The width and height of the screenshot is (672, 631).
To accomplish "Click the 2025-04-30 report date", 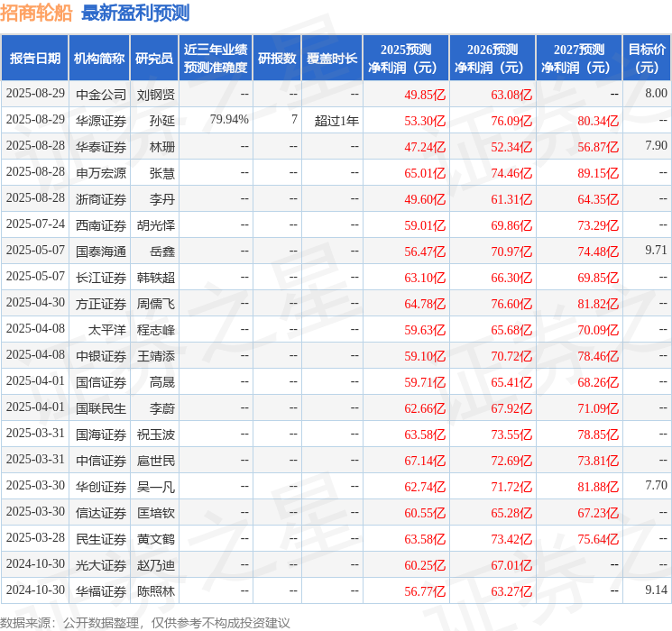I will click(x=35, y=302).
